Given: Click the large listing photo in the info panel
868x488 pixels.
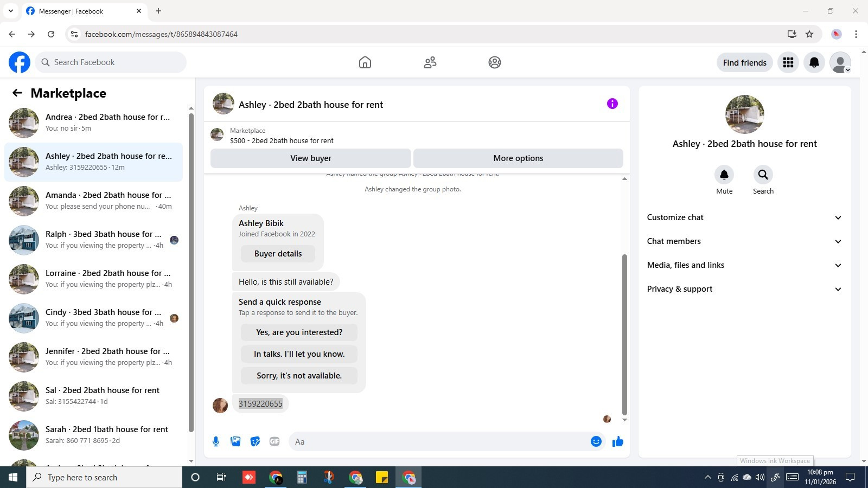Looking at the screenshot, I should (744, 114).
